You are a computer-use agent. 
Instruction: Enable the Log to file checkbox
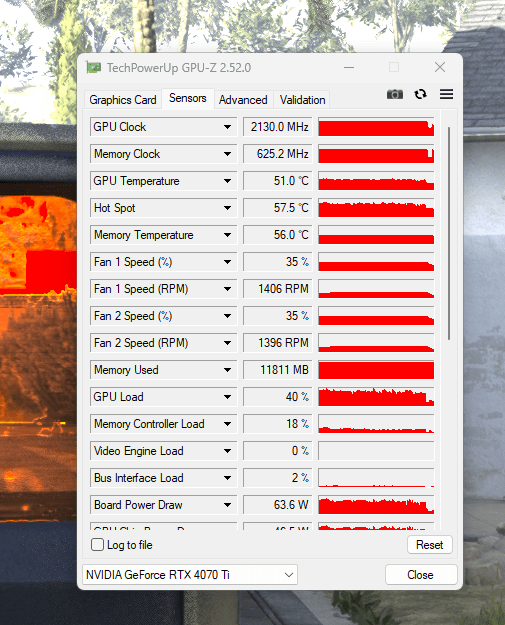[x=97, y=544]
